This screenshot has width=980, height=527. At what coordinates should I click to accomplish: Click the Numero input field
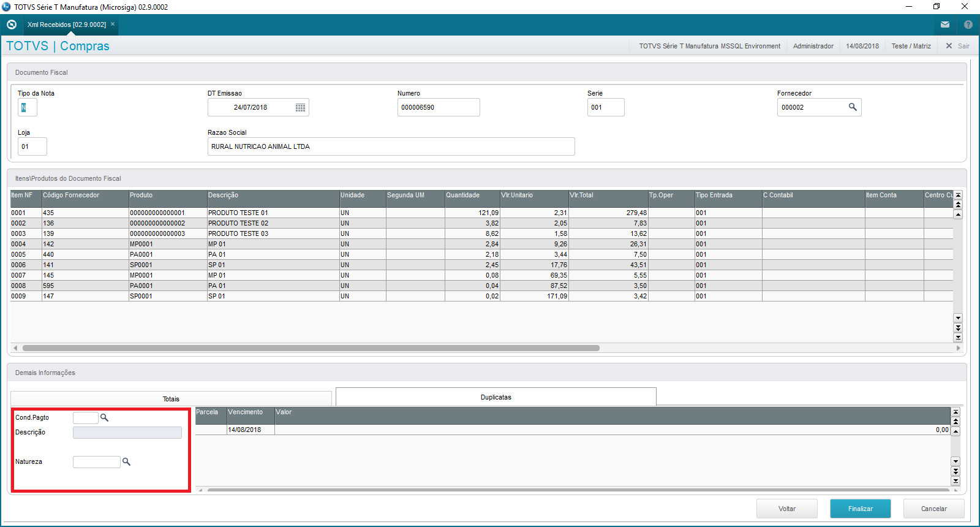coord(438,108)
